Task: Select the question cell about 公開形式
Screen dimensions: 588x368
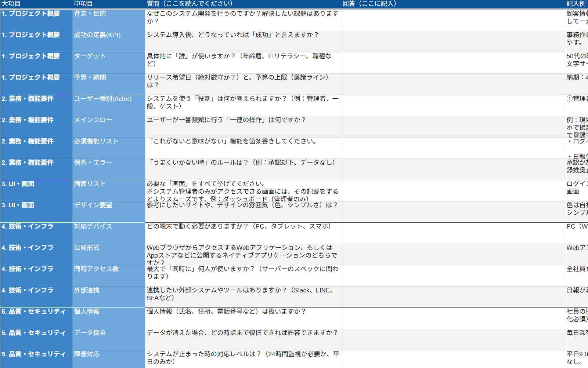Action: [x=242, y=255]
